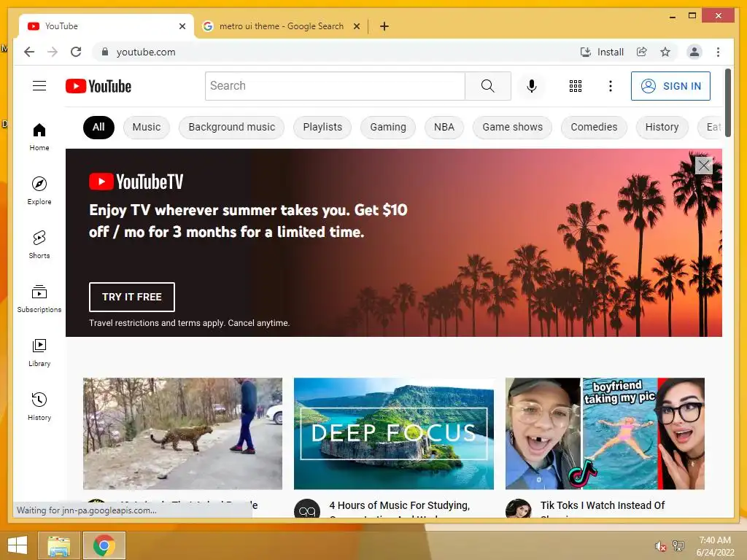747x560 pixels.
Task: Open channel avatar beside Tik Toks video
Action: click(x=519, y=508)
